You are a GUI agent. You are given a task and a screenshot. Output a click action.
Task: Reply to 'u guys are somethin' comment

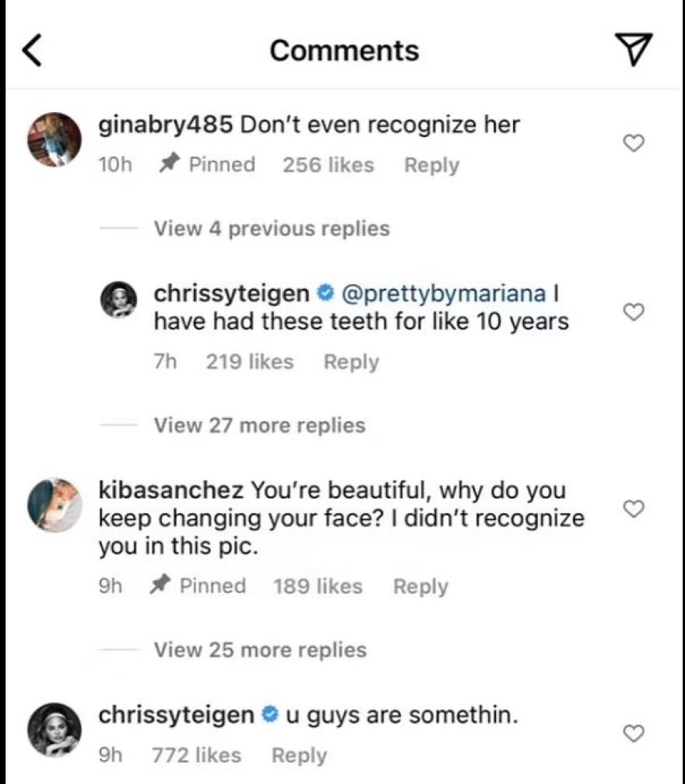coord(299,755)
